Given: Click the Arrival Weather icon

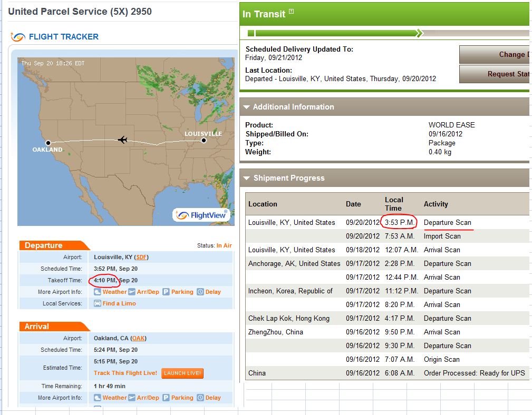Looking at the screenshot, I should [98, 398].
